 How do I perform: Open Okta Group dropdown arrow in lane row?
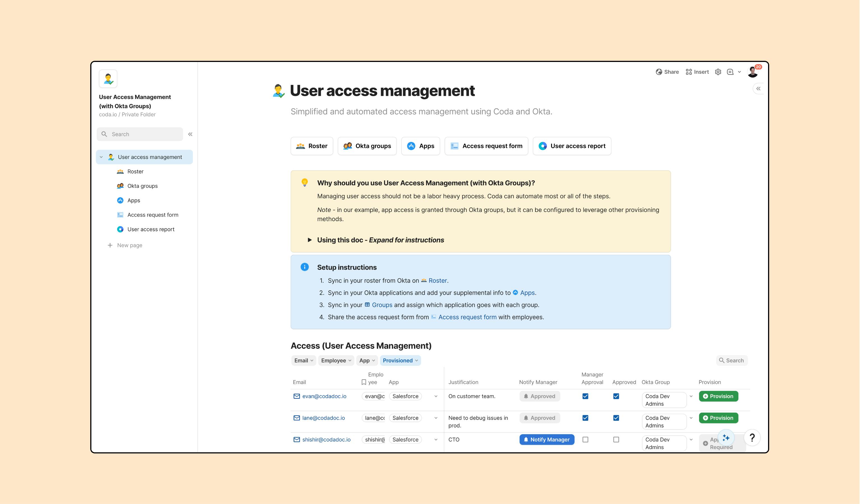[x=691, y=418]
